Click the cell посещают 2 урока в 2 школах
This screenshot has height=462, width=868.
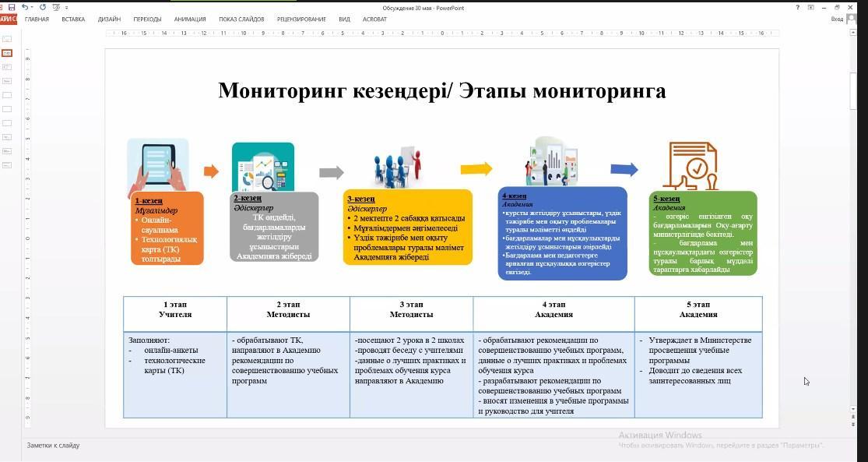pos(411,375)
